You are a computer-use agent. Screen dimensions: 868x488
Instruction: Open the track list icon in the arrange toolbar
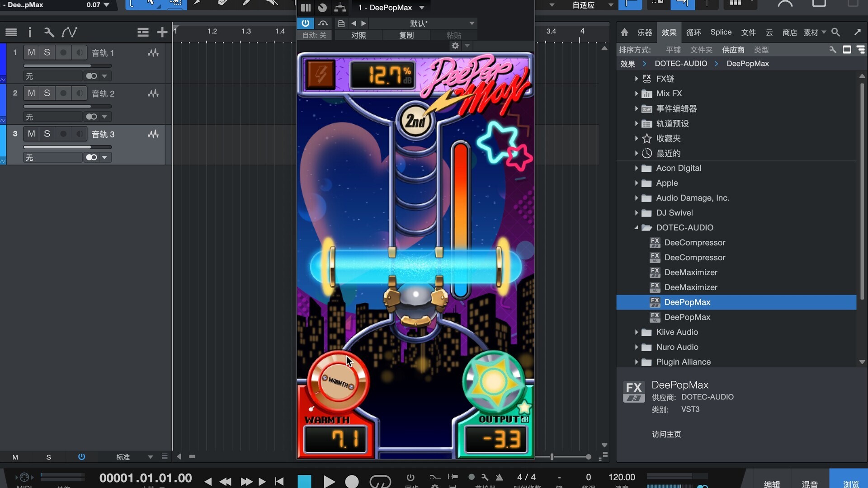click(11, 32)
